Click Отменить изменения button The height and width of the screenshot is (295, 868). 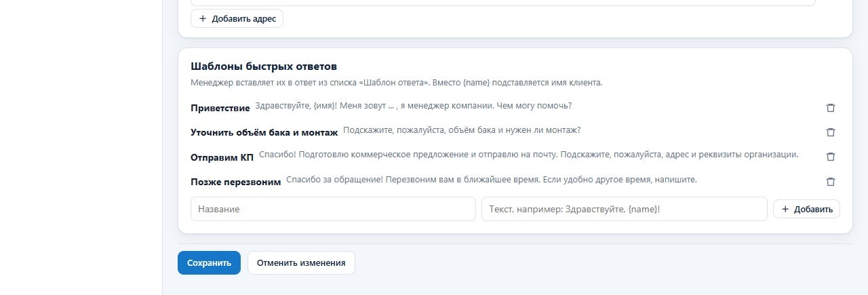[301, 262]
